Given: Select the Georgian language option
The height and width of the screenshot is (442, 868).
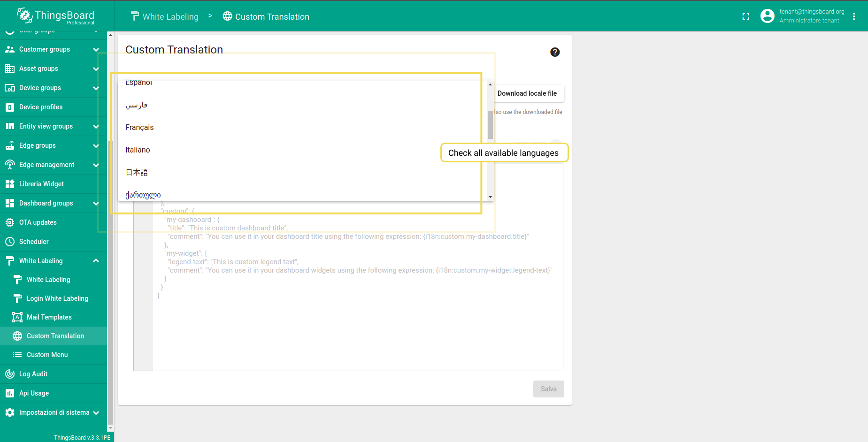Looking at the screenshot, I should (302, 194).
